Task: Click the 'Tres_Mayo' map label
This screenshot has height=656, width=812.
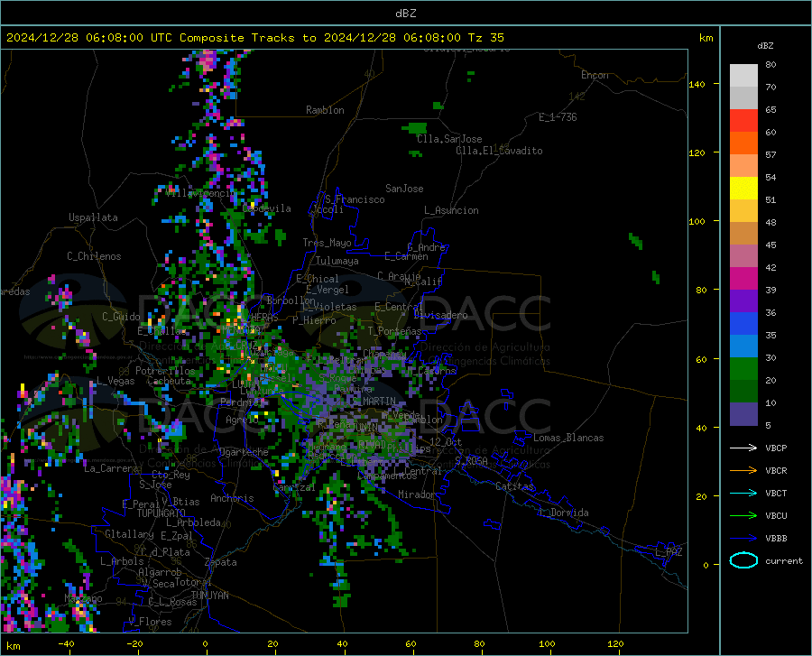Action: (327, 243)
